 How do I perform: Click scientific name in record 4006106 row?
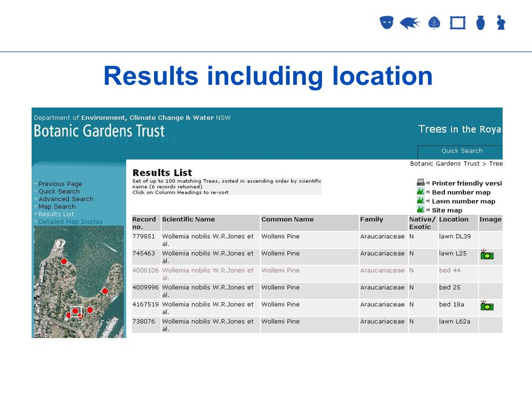[x=208, y=274]
